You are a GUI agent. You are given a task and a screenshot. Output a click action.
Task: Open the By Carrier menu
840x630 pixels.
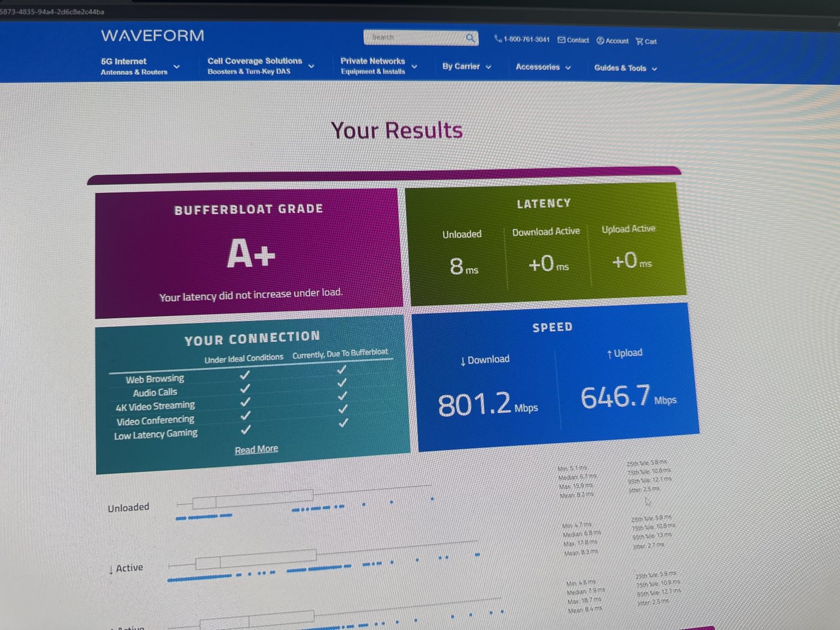tap(461, 66)
